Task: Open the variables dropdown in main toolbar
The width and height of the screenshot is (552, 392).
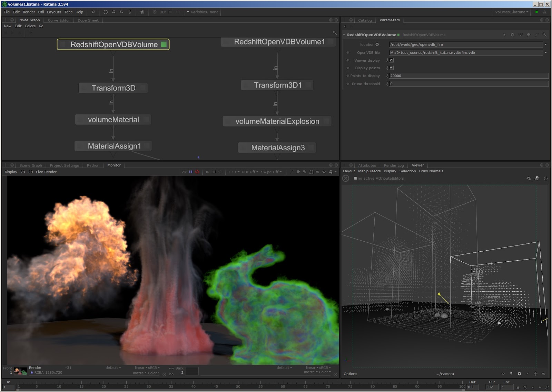Action: (x=202, y=12)
